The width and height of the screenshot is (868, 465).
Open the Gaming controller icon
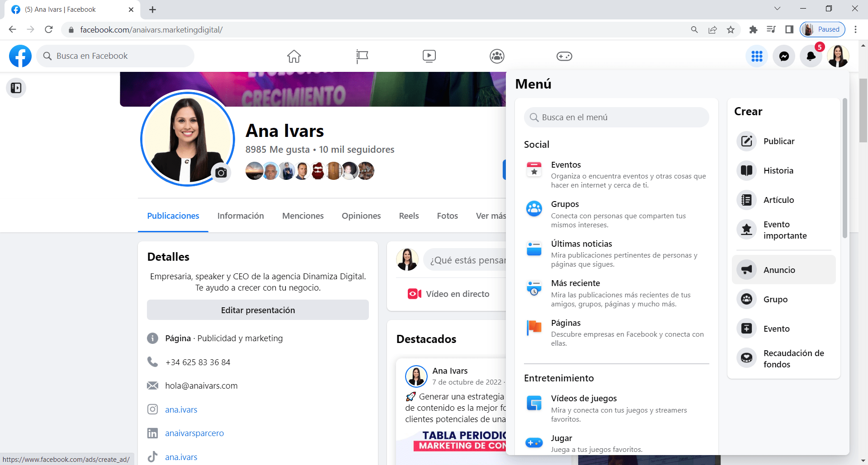tap(564, 56)
